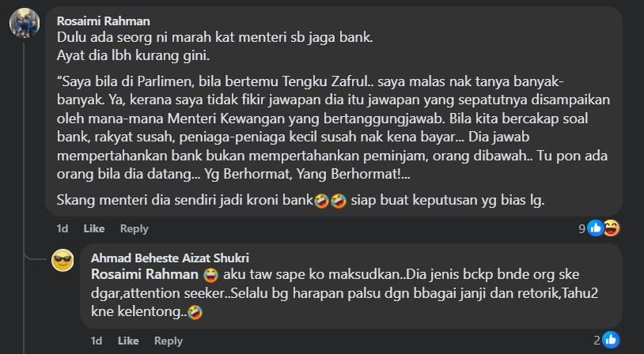Click the laughing Haha reaction icon on Rosaimi's comment
Image resolution: width=644 pixels, height=354 pixels.
[611, 228]
